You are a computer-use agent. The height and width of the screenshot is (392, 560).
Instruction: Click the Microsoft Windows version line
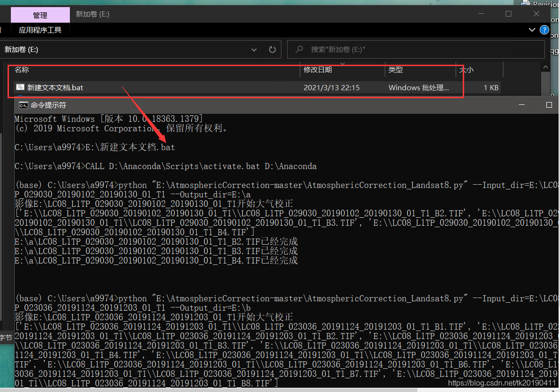[x=109, y=119]
